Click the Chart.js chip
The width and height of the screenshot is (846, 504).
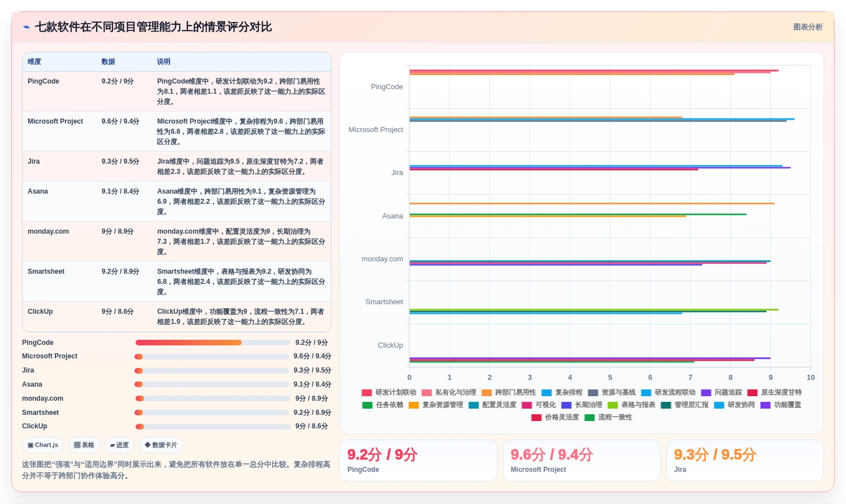coord(43,445)
